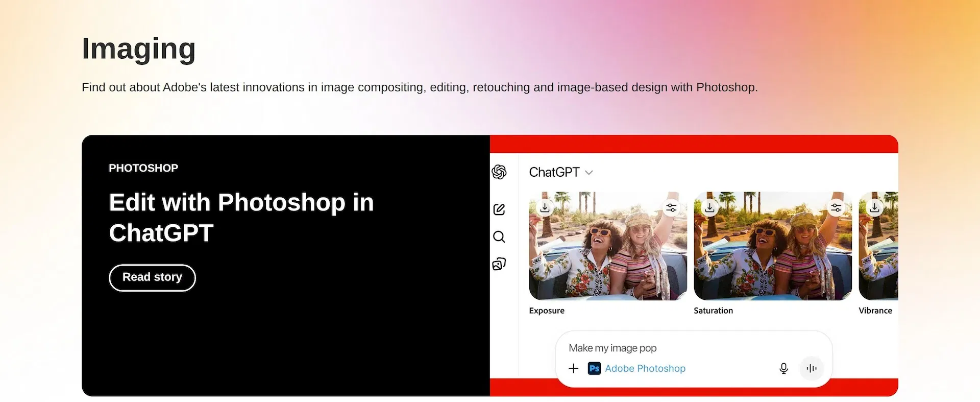This screenshot has height=402, width=980.
Task: Click the 'Make my image pop' prompt field
Action: [x=612, y=348]
